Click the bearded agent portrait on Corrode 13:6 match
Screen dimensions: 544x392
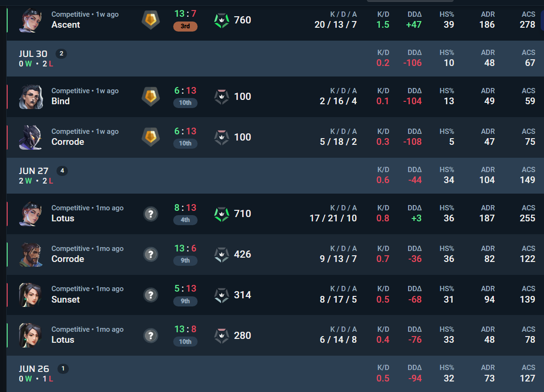[x=31, y=255]
